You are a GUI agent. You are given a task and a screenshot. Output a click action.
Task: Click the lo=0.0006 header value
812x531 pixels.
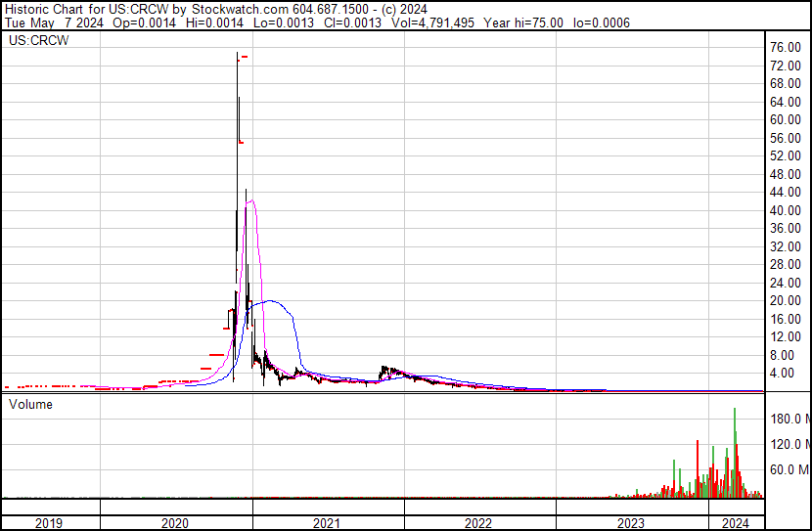(x=602, y=22)
